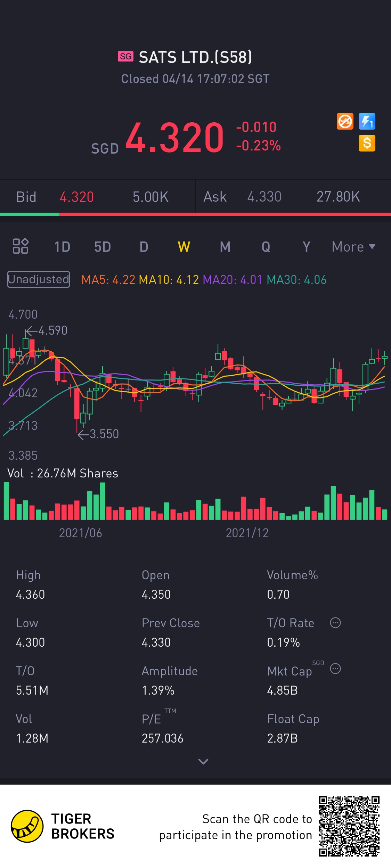Select the M monthly chart tab

(x=225, y=247)
